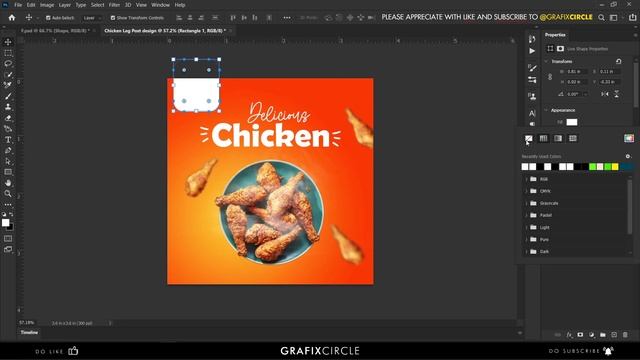Screen dimensions: 640x360
Task: Expand the Light swatch folder
Action: 526,227
